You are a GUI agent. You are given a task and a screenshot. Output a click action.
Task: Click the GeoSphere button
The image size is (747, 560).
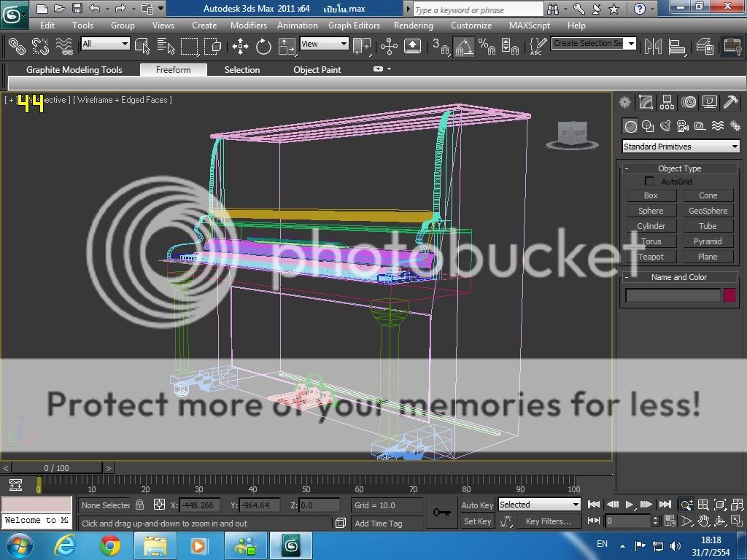click(708, 211)
